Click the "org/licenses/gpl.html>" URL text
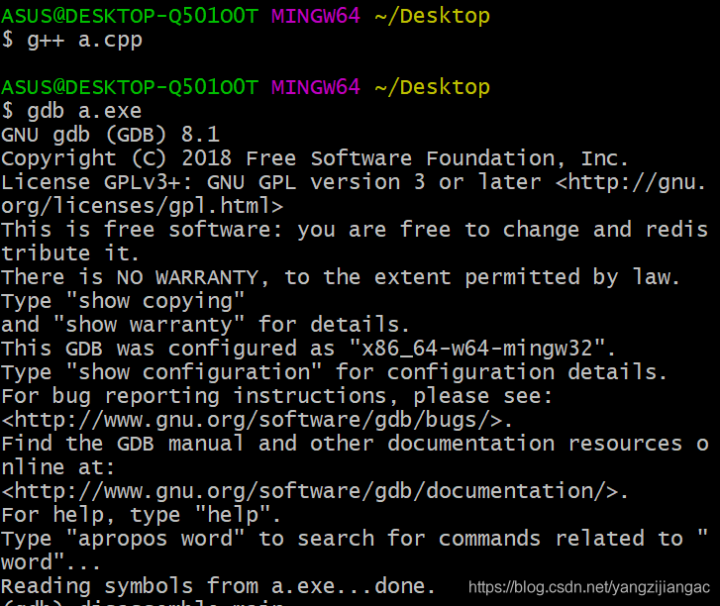 (142, 206)
